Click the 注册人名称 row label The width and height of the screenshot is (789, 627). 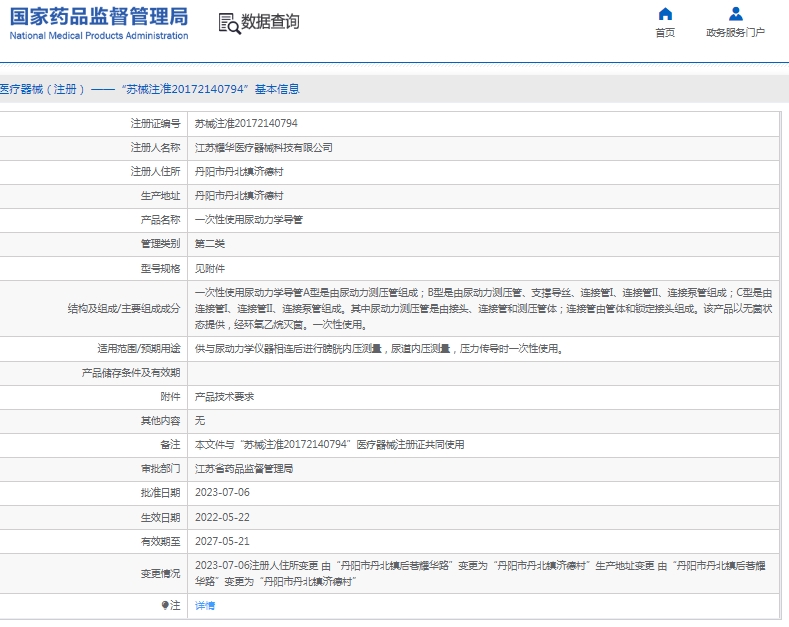155,147
